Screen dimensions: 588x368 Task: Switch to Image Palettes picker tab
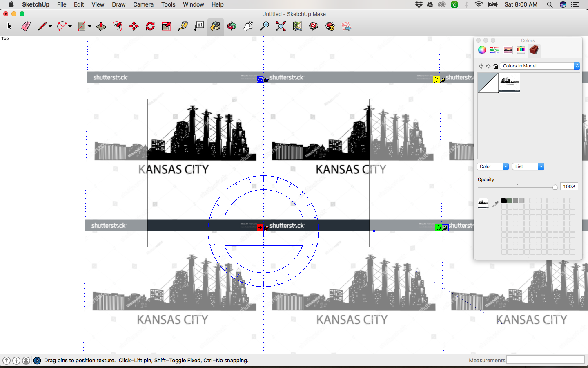coord(508,50)
